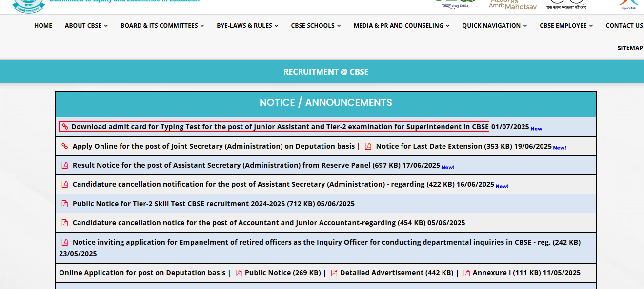
Task: Expand the BOARD & ITS COMMITTEES dropdown
Action: [162, 26]
